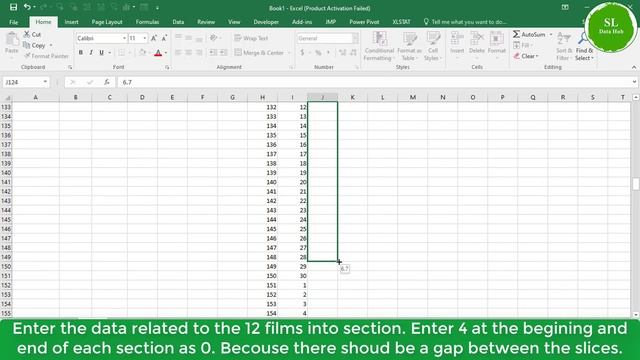Click the Clear eraser button
The height and width of the screenshot is (360, 640).
coord(526,56)
